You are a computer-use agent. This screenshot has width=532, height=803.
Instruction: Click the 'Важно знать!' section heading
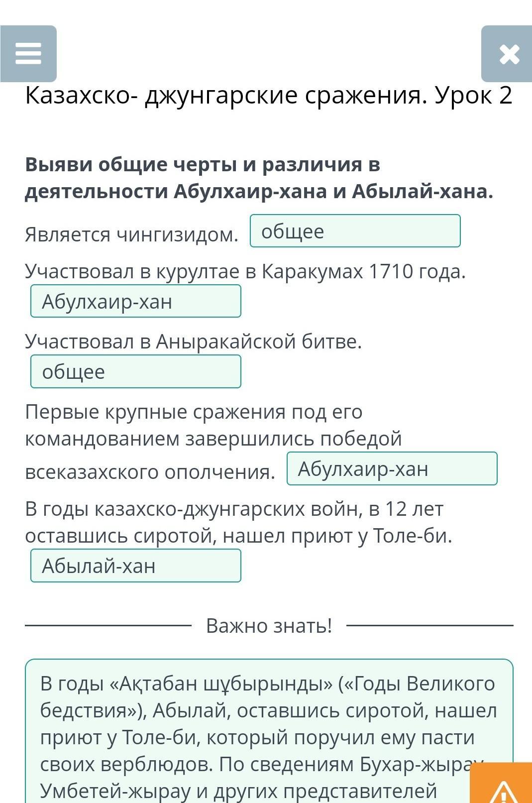pos(269,626)
